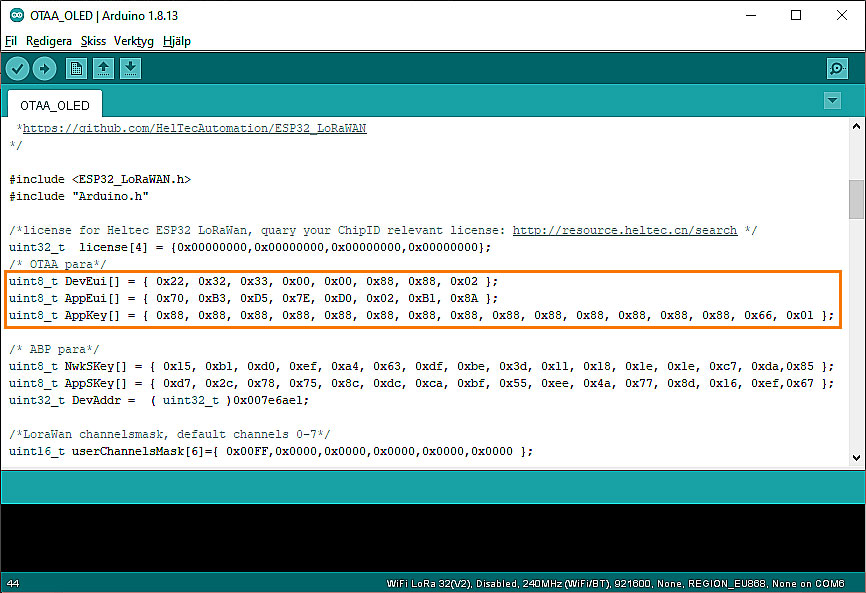Screen dimensions: 866x593
Task: Create a new sketch with New icon
Action: 76,69
